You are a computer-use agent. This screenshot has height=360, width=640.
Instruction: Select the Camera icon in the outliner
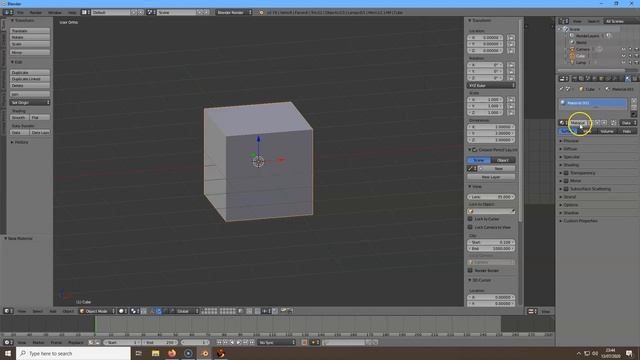572,49
